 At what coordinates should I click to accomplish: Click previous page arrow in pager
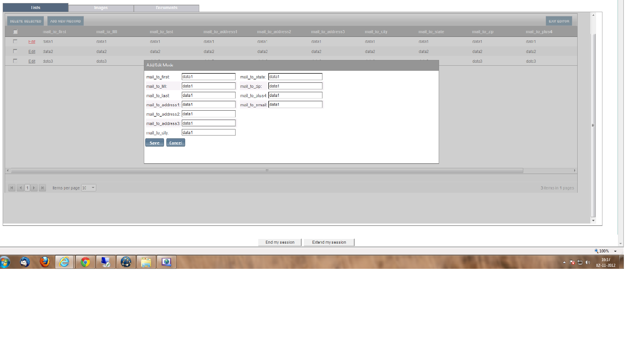tap(20, 188)
